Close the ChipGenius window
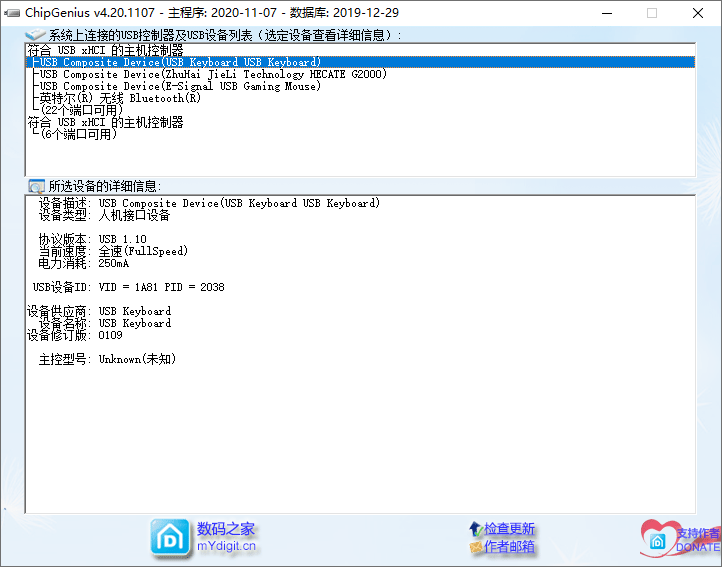The image size is (722, 567). click(698, 13)
